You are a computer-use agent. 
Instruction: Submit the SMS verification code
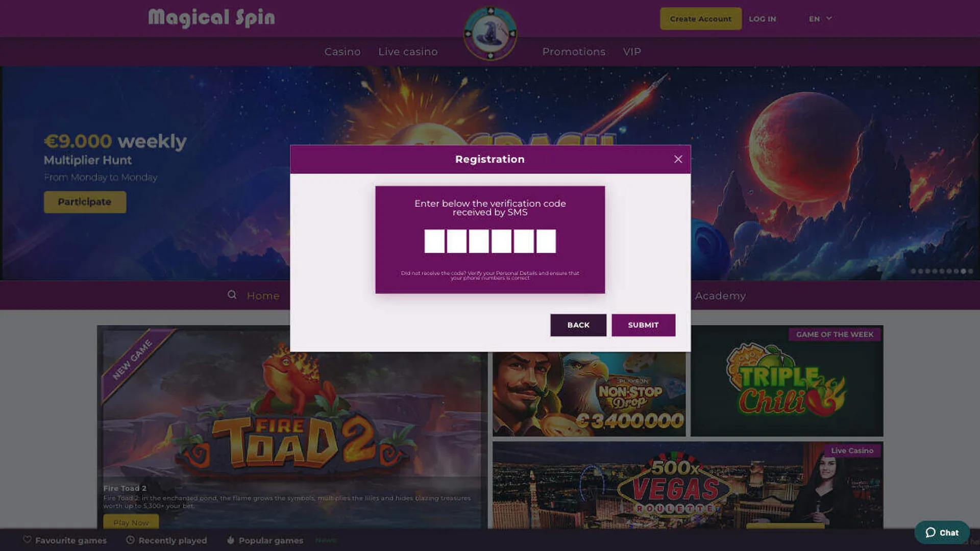643,325
